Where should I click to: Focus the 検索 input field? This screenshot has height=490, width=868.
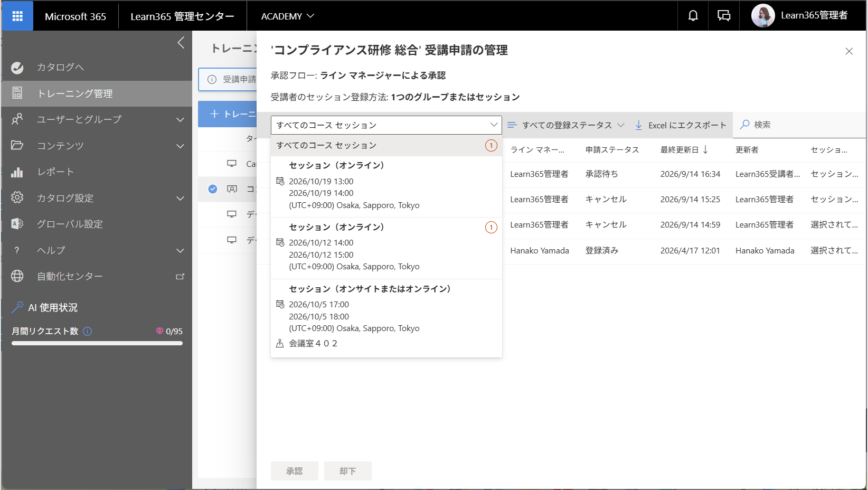[x=800, y=125]
